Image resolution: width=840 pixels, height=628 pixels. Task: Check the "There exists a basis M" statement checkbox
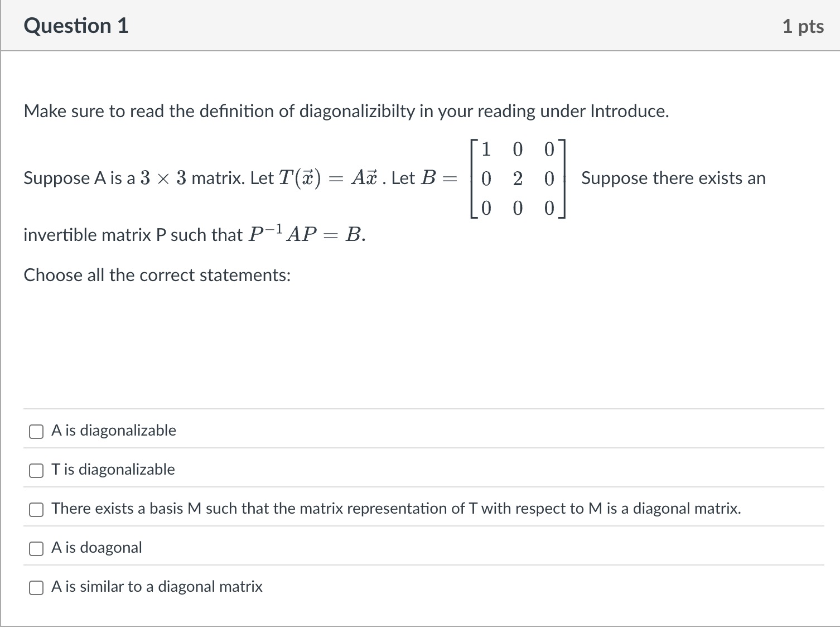coord(36,509)
